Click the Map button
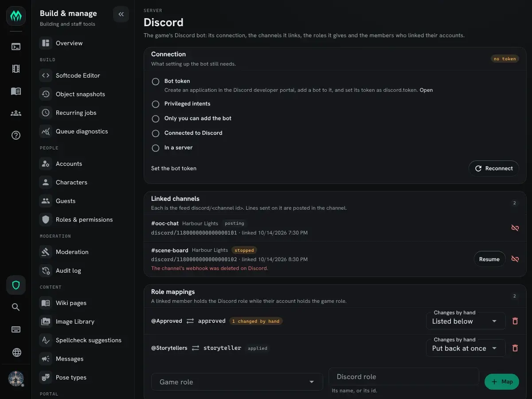 [502, 382]
